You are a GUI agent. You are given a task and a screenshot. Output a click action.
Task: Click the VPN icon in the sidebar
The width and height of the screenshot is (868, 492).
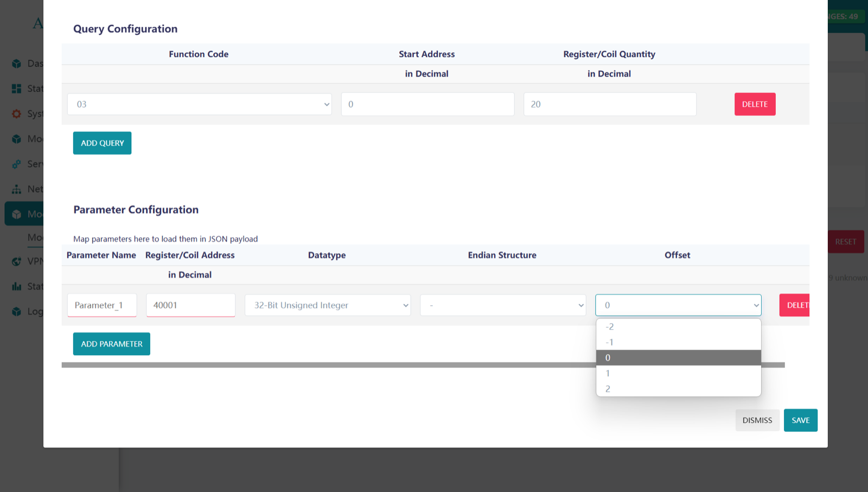pos(17,261)
